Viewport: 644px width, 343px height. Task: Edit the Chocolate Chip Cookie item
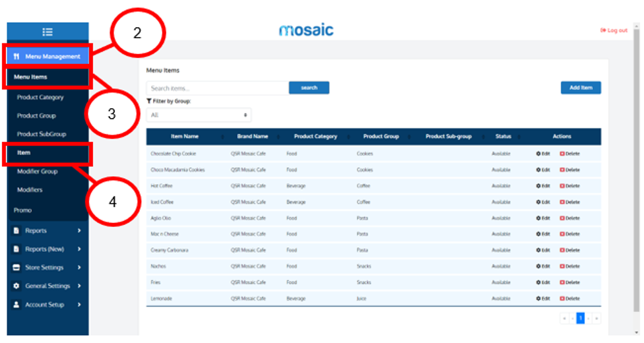pos(543,154)
